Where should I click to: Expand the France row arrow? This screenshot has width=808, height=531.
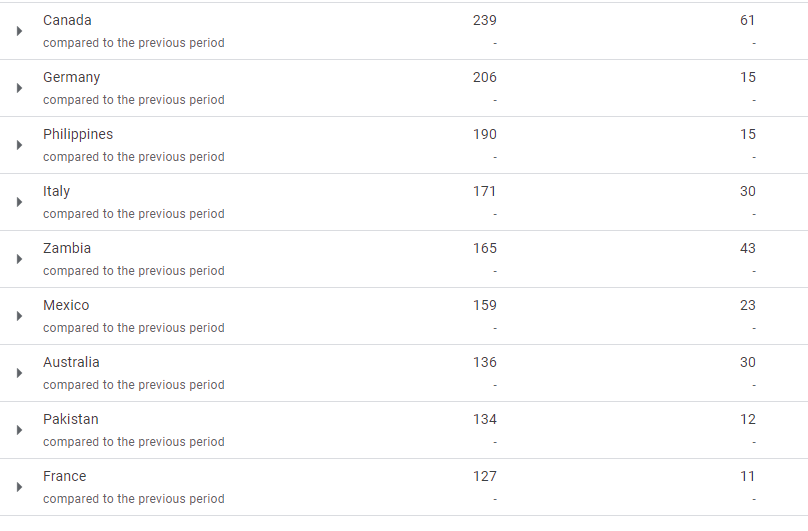point(19,487)
